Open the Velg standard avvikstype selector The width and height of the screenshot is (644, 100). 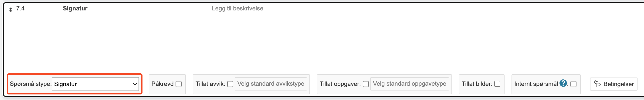[x=271, y=84]
